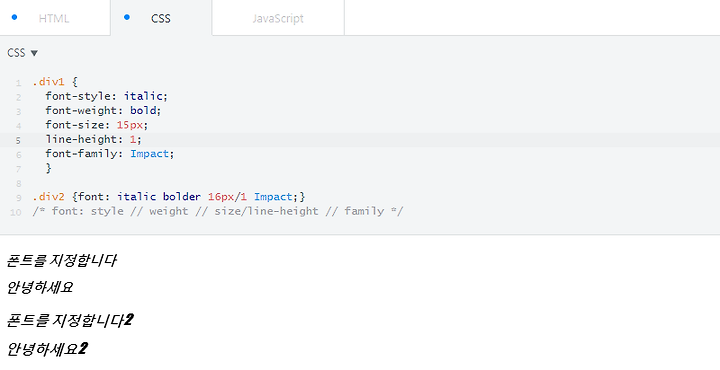The image size is (720, 370).
Task: Click first output text 안녕하세요
Action: pyautogui.click(x=39, y=287)
